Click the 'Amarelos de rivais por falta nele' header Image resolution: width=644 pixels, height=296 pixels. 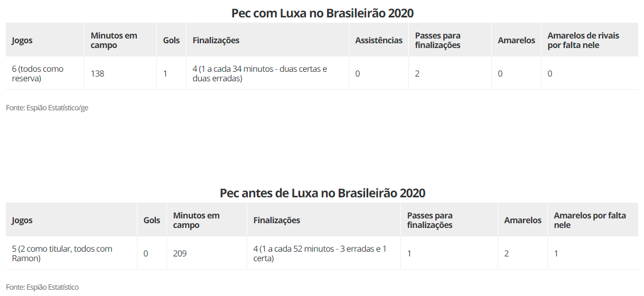click(x=583, y=41)
